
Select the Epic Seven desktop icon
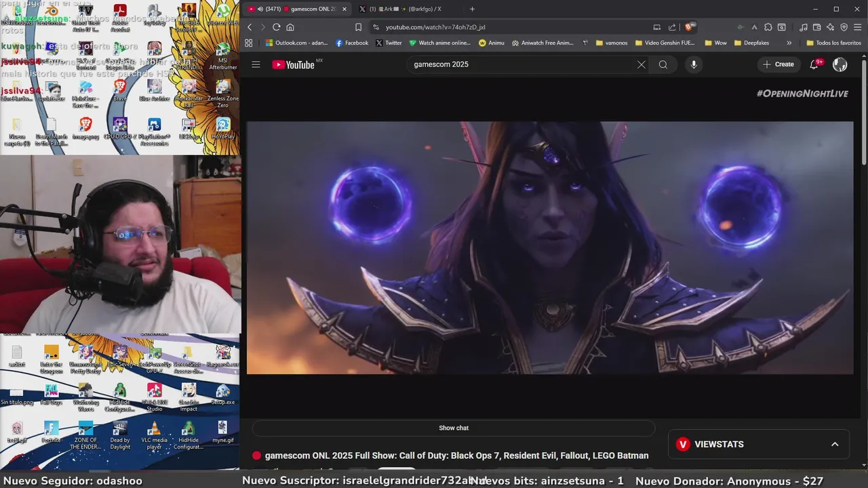120,356
